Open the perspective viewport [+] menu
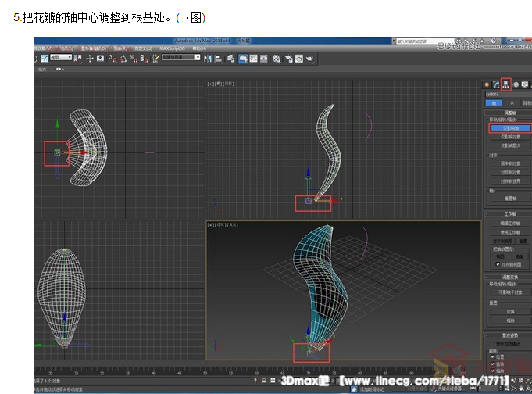Viewport: 532px width, 394px height. pos(211,225)
